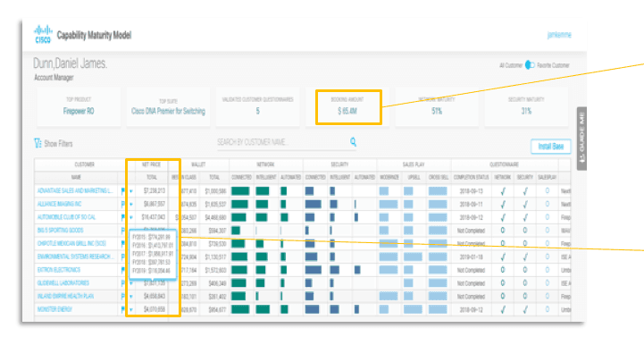
Task: Click Network questionnaire checkmark for Advantage Sales row
Action: (503, 191)
